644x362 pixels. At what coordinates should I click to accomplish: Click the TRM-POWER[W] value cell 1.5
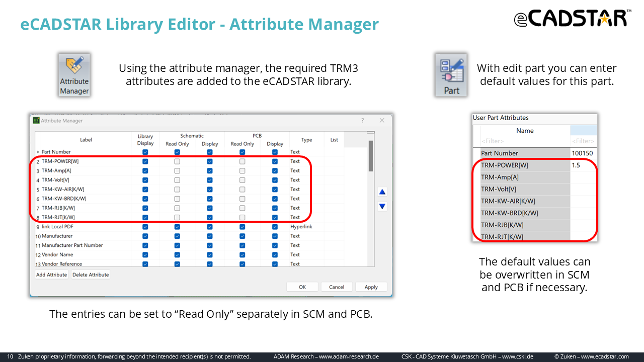coord(584,165)
